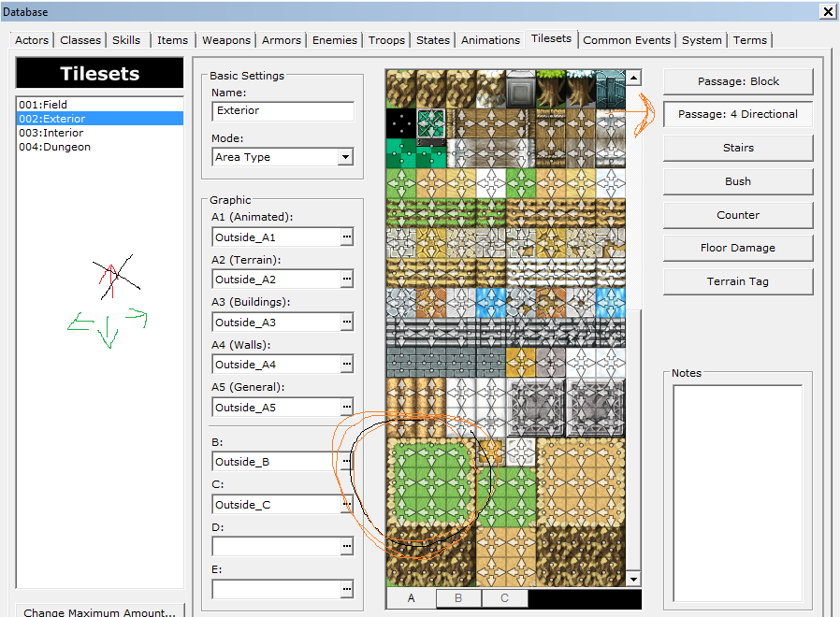Browse graphic for A3 (Buildings) Outside_A3
This screenshot has width=840, height=617.
347,322
